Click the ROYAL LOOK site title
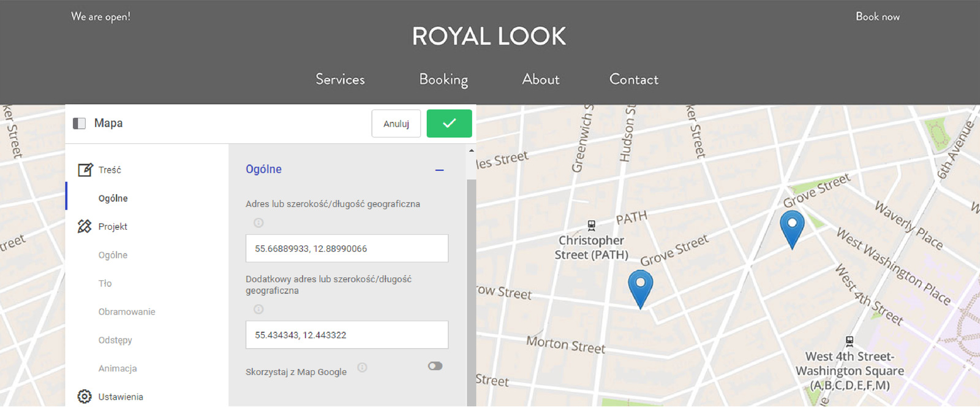Image resolution: width=980 pixels, height=407 pixels. [x=489, y=36]
